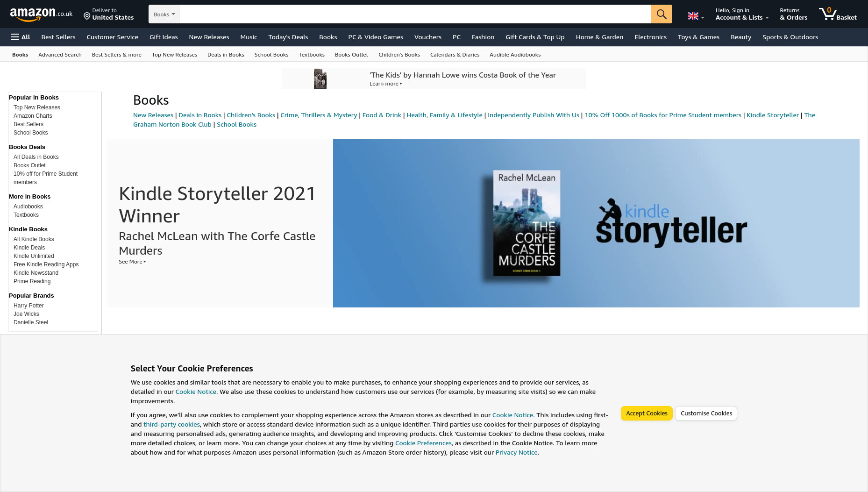Open Harry Potter brand link
868x492 pixels.
(28, 306)
